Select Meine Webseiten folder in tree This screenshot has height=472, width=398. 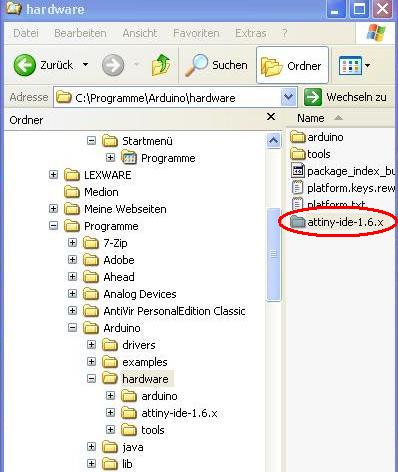115,209
